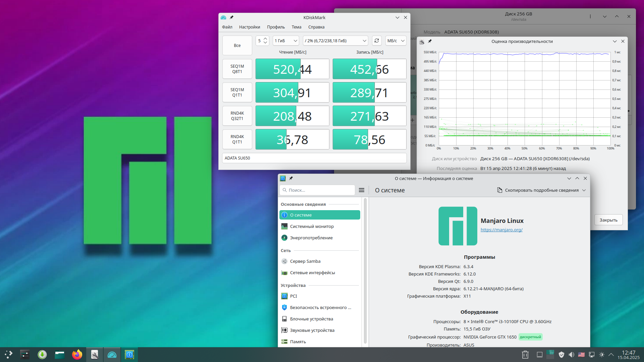644x362 pixels.
Task: Open the https://manjaro.org/ link
Action: click(x=501, y=230)
